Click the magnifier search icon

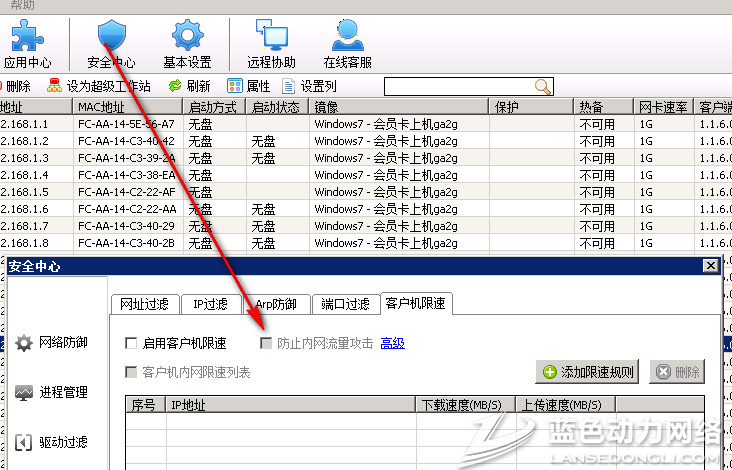[542, 87]
